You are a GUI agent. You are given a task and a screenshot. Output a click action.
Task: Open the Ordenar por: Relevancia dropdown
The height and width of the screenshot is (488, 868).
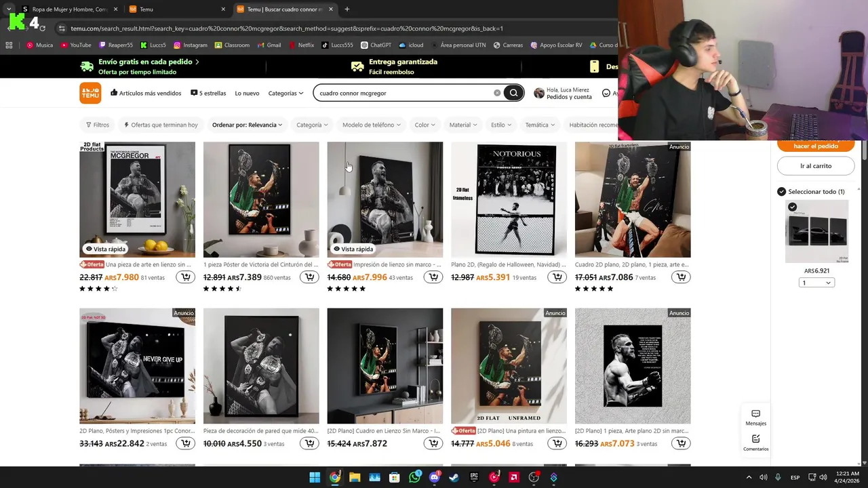[x=248, y=125]
